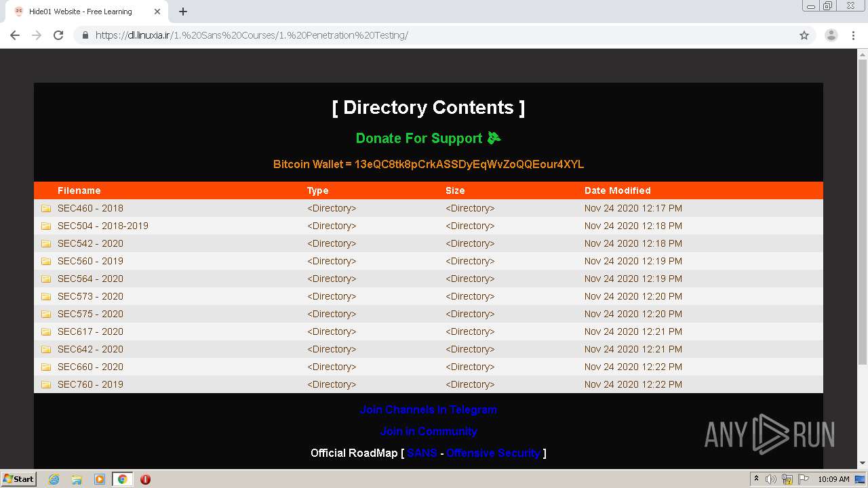
Task: Close the Hide01 Website tab
Action: [158, 12]
